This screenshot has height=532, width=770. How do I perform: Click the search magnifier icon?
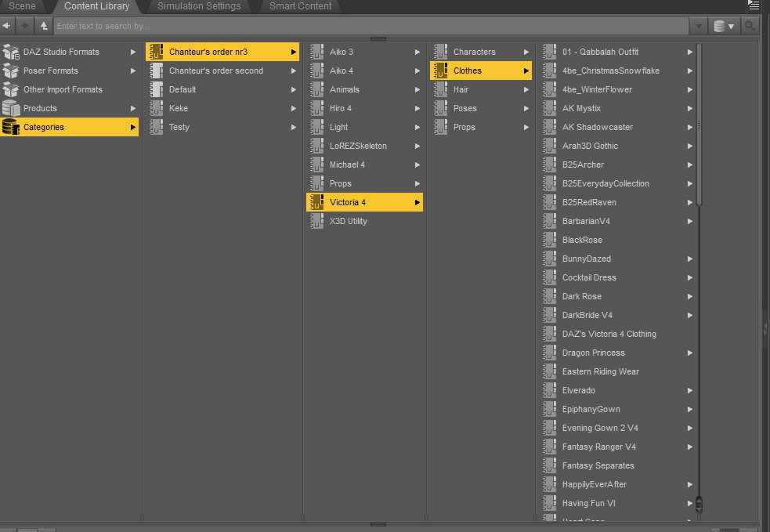[x=750, y=26]
